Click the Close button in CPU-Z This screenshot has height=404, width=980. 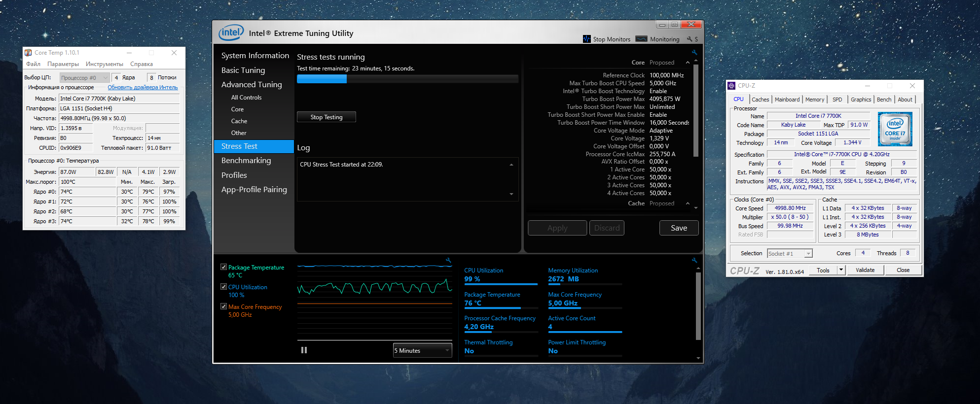point(903,270)
